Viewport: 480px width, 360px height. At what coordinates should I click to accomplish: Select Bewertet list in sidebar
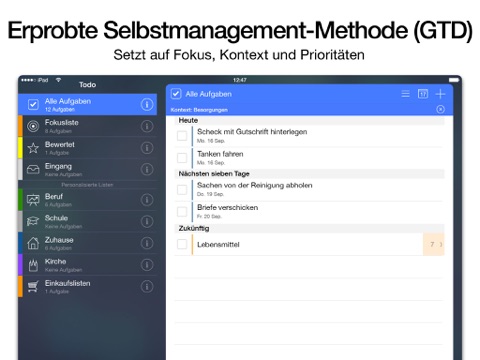point(87,148)
